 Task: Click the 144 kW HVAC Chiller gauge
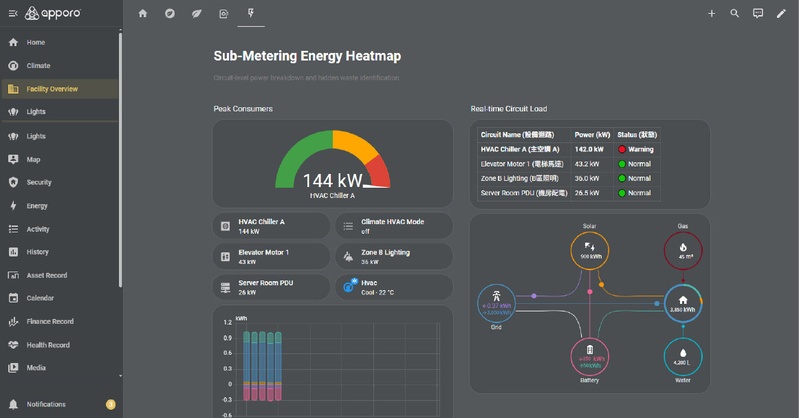coord(333,164)
